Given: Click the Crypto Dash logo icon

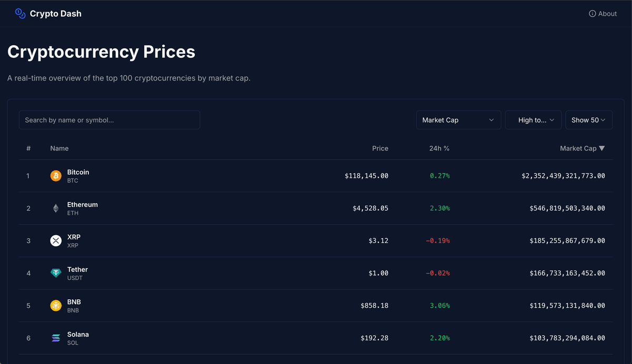Looking at the screenshot, I should click(x=19, y=13).
